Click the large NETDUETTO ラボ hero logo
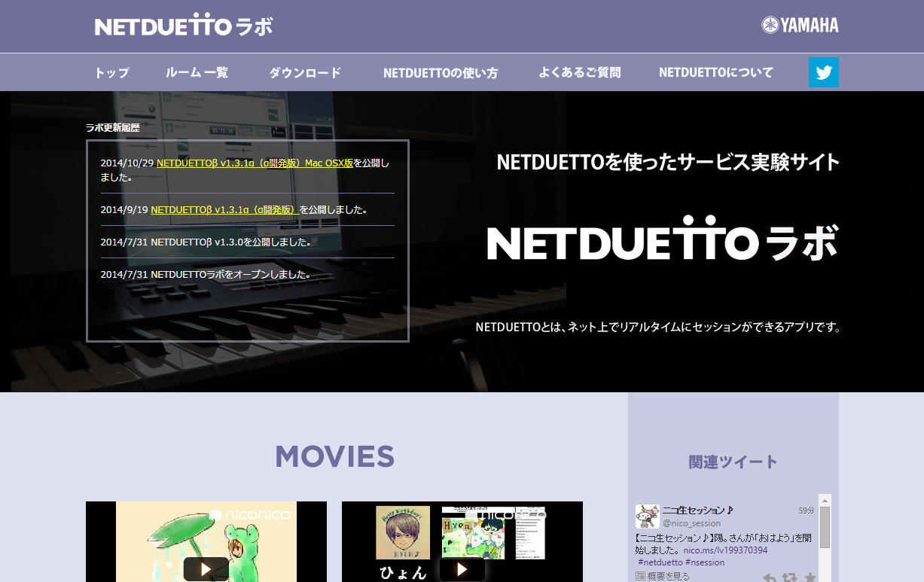 (x=663, y=238)
